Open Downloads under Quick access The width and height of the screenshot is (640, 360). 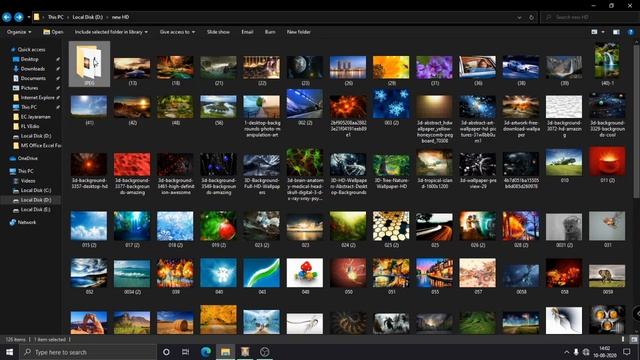(33, 69)
